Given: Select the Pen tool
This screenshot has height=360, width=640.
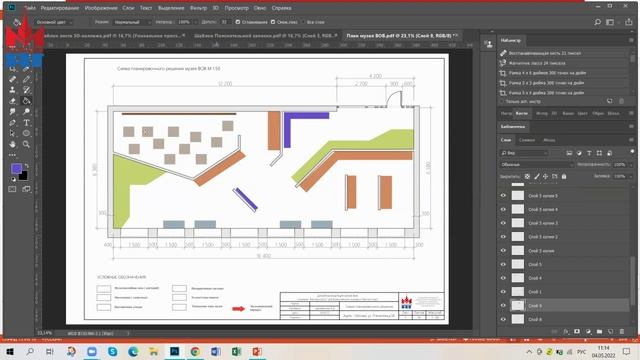Looking at the screenshot, I should click(x=13, y=122).
